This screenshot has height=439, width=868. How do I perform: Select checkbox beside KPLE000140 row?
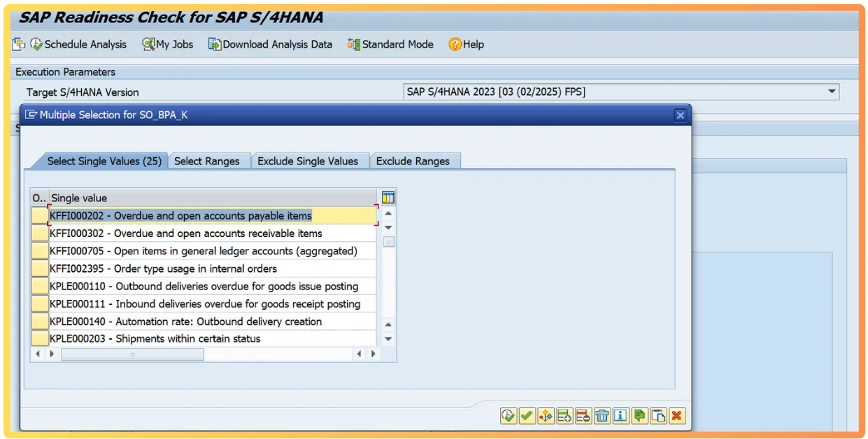[x=39, y=321]
